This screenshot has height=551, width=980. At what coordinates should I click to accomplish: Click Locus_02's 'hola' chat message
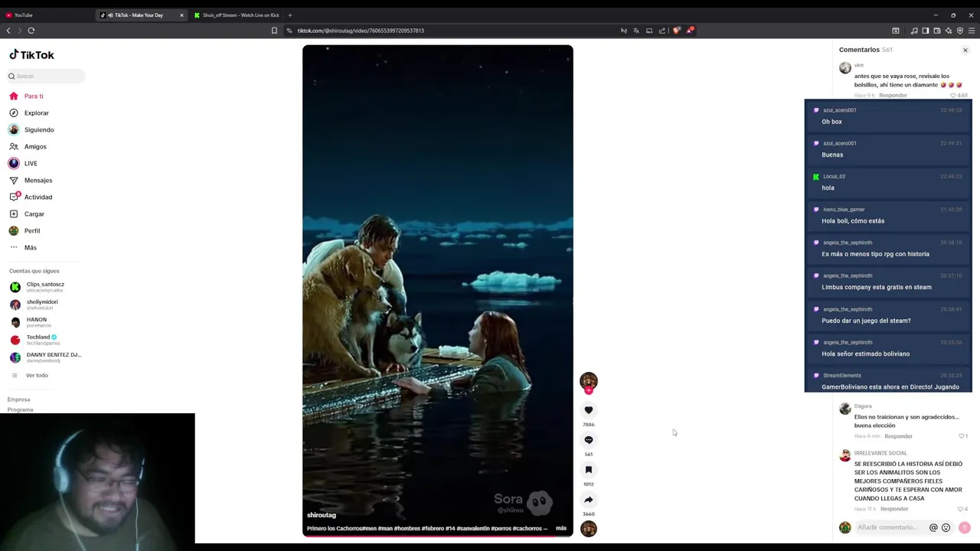click(888, 182)
